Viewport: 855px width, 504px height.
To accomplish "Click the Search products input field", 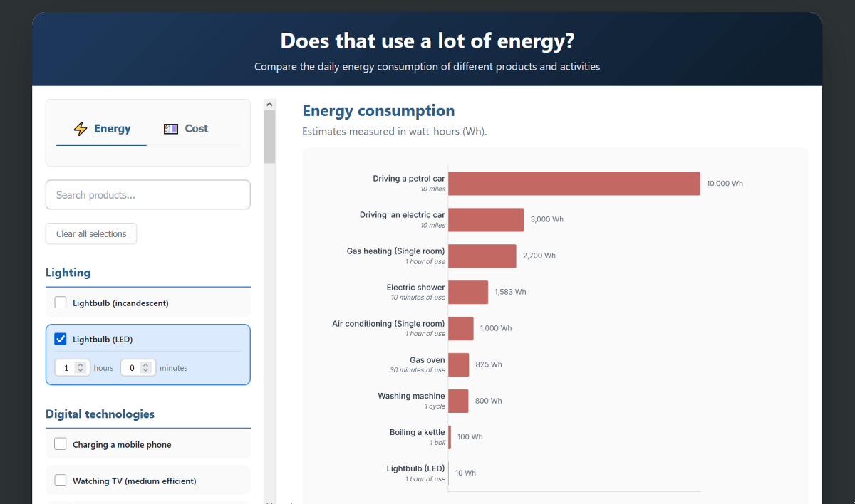I will 148,195.
